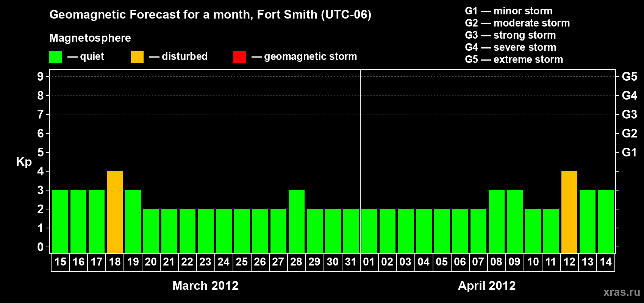Click the date label 28
Image resolution: width=644 pixels, height=303 pixels.
coord(297,262)
